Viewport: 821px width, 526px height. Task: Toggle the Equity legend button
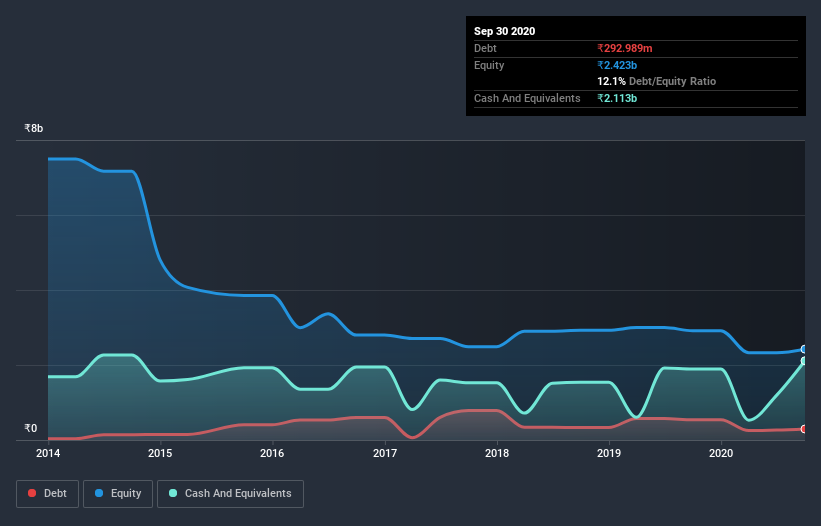point(118,494)
